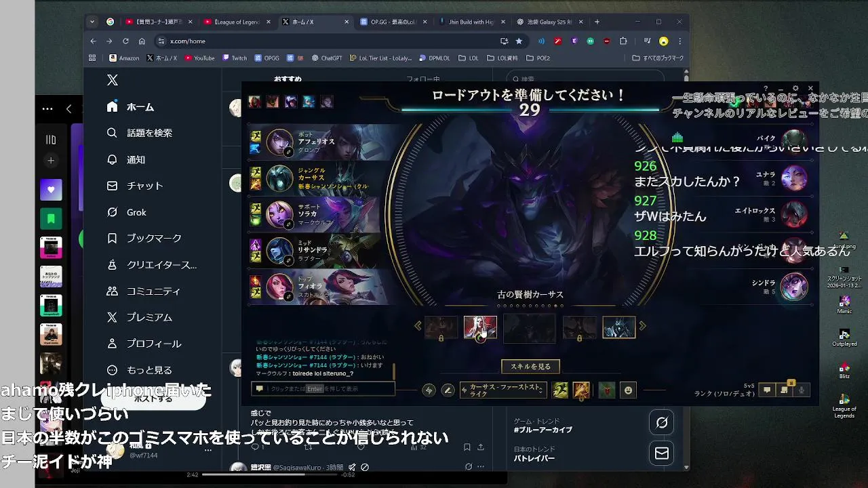This screenshot has width=868, height=488.
Task: Expand すべてのブックマーク folder
Action: coord(658,58)
